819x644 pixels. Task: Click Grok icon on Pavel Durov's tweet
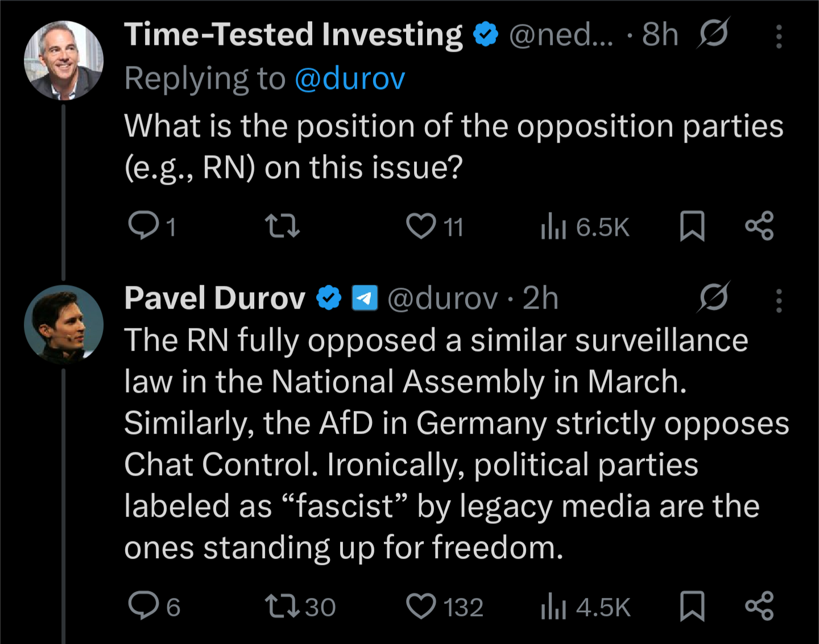pyautogui.click(x=714, y=297)
